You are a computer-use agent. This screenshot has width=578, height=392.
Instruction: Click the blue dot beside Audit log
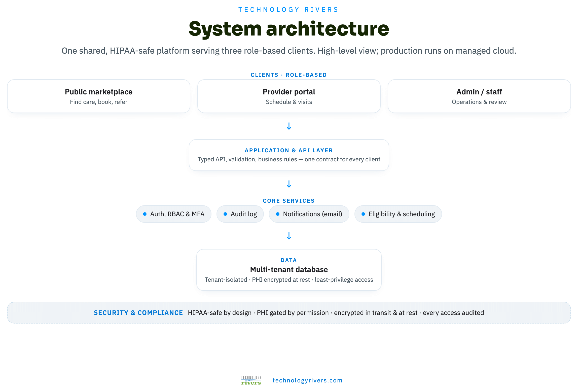point(225,214)
